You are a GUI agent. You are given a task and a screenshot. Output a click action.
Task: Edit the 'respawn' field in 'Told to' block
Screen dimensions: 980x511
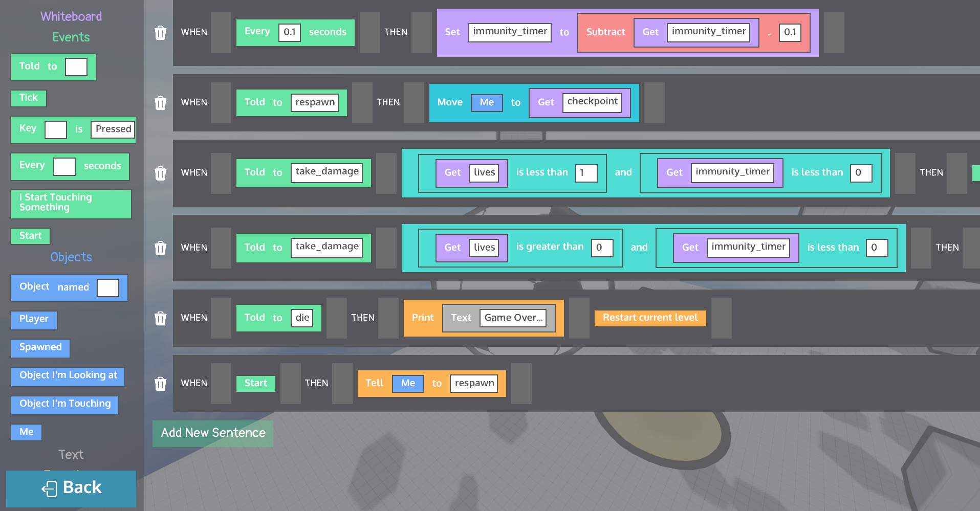pyautogui.click(x=315, y=102)
